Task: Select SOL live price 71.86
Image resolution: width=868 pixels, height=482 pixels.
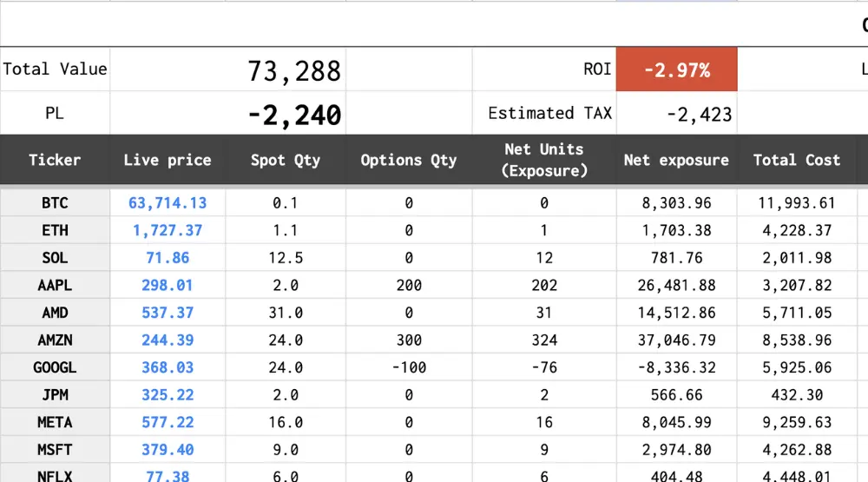Action: click(168, 258)
